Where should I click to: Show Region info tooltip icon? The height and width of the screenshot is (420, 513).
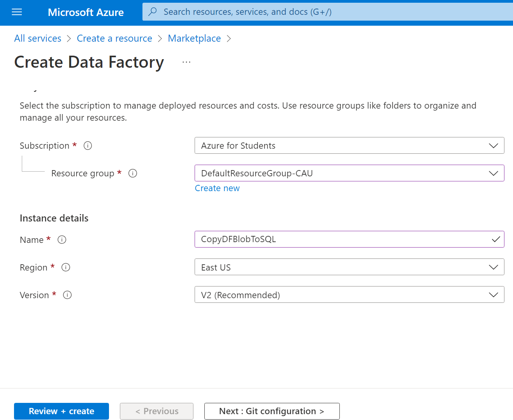[66, 267]
